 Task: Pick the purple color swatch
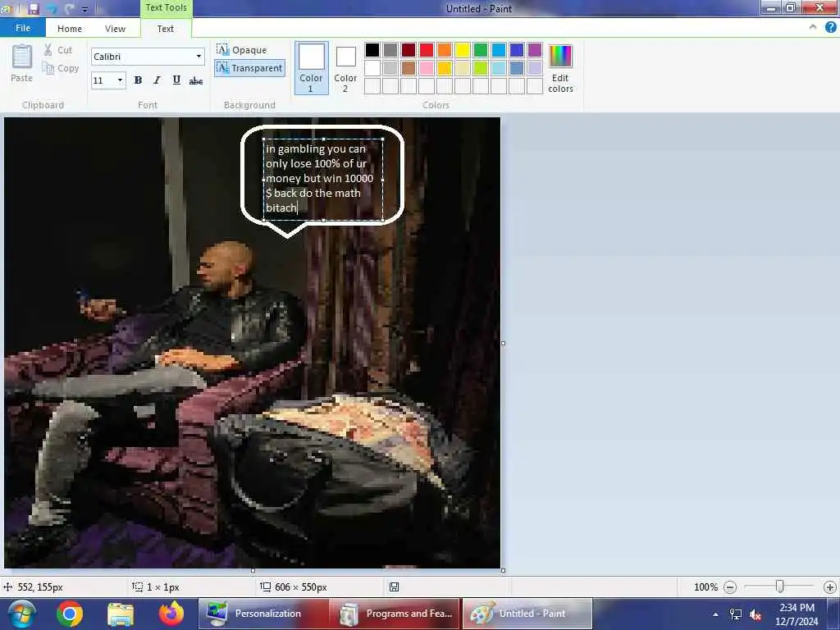click(535, 50)
